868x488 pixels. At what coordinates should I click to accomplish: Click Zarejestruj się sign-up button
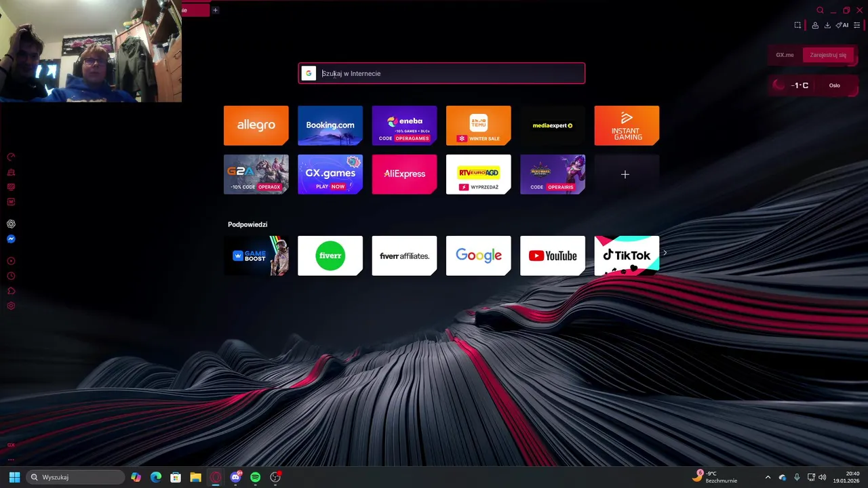pos(828,55)
